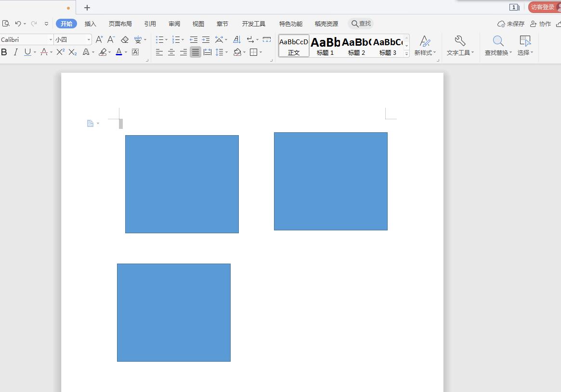Click the text highlight color swatch
Viewport: 561px width, 392px height.
click(103, 52)
